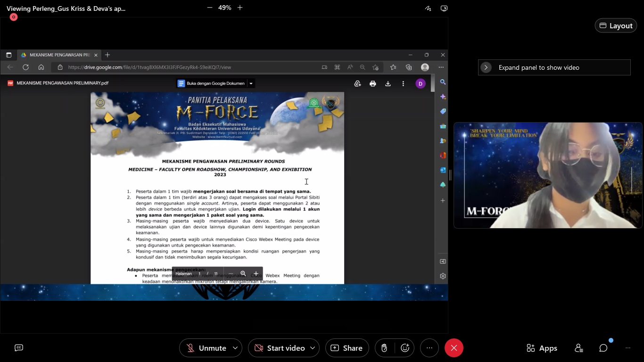Screen dimensions: 644x362
Task: Open video options arrow beside Start video
Action: [x=313, y=348]
